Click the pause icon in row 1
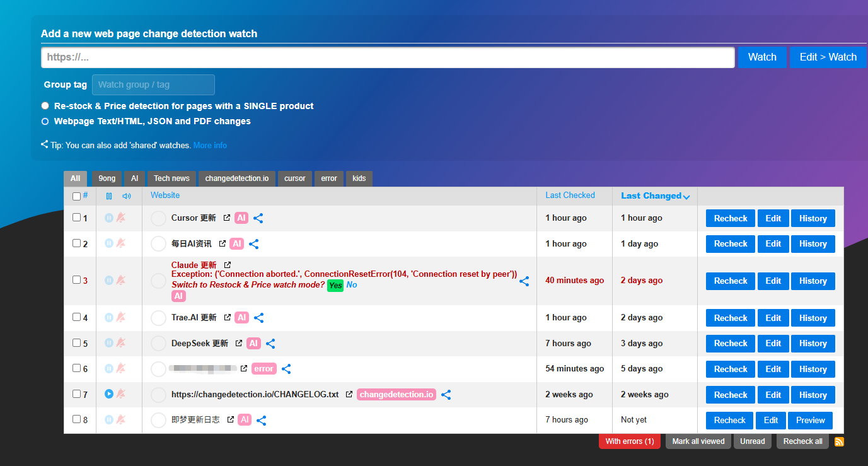This screenshot has width=868, height=466. pyautogui.click(x=108, y=218)
